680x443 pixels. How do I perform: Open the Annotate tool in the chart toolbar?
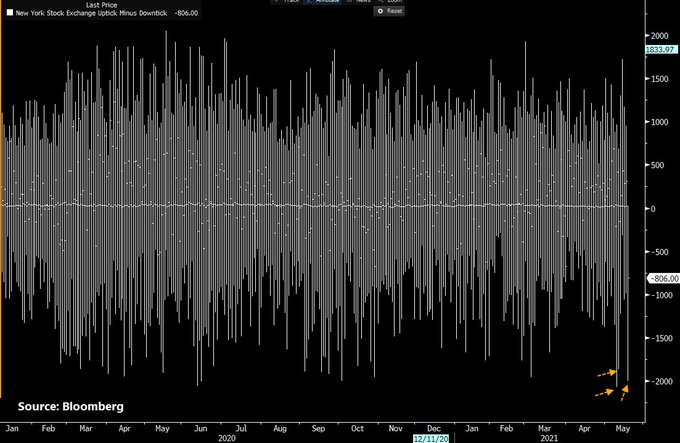(324, 1)
